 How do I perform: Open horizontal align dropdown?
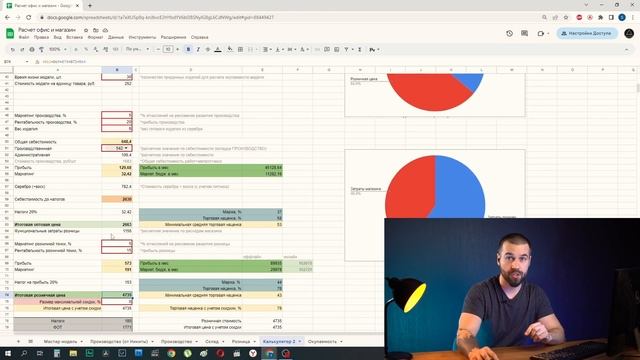pos(267,49)
